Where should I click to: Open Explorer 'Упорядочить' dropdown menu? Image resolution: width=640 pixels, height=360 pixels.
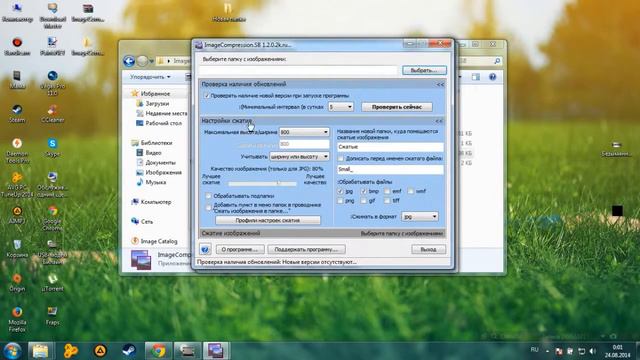pyautogui.click(x=150, y=77)
